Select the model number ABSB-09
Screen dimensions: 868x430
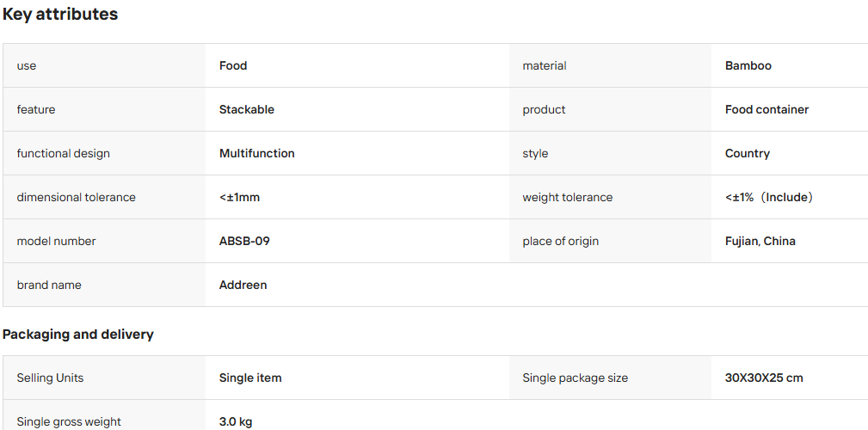tap(244, 242)
